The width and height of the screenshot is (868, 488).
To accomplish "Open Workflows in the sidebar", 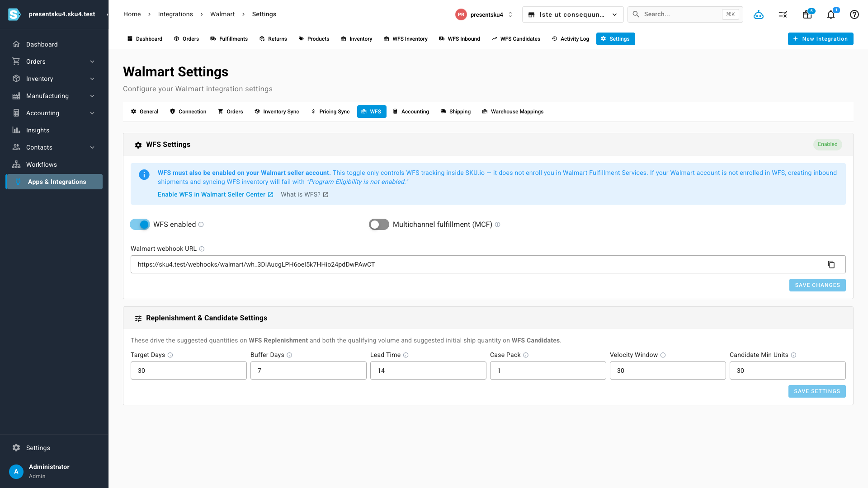I will coord(54,164).
